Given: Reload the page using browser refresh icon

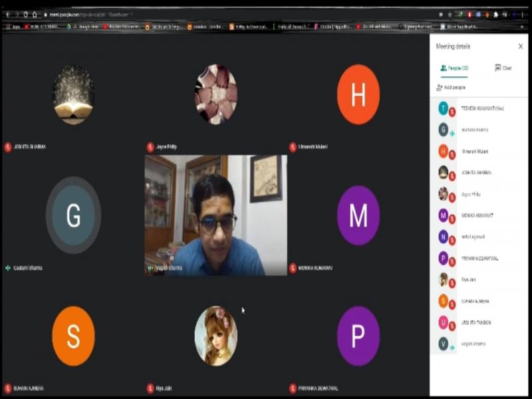Looking at the screenshot, I should pyautogui.click(x=25, y=14).
